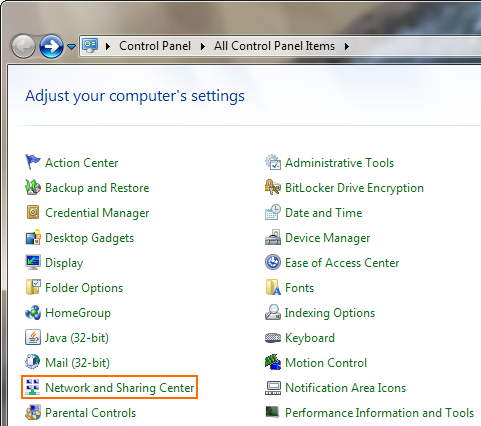Click the Backup and Restore icon
Viewport: 481px width, 426px height.
point(33,187)
